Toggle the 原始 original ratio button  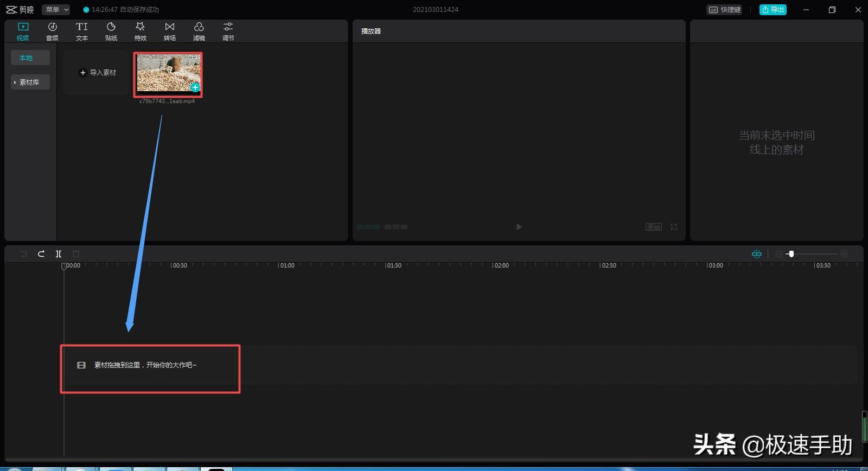coord(654,227)
